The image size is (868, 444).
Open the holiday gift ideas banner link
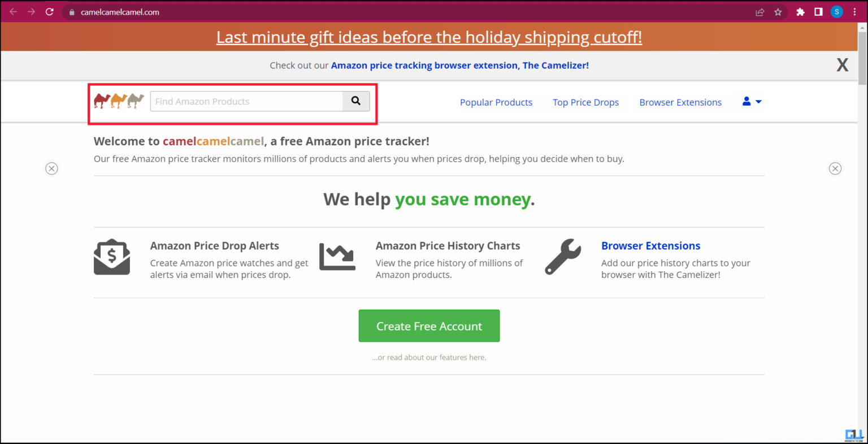click(x=429, y=37)
